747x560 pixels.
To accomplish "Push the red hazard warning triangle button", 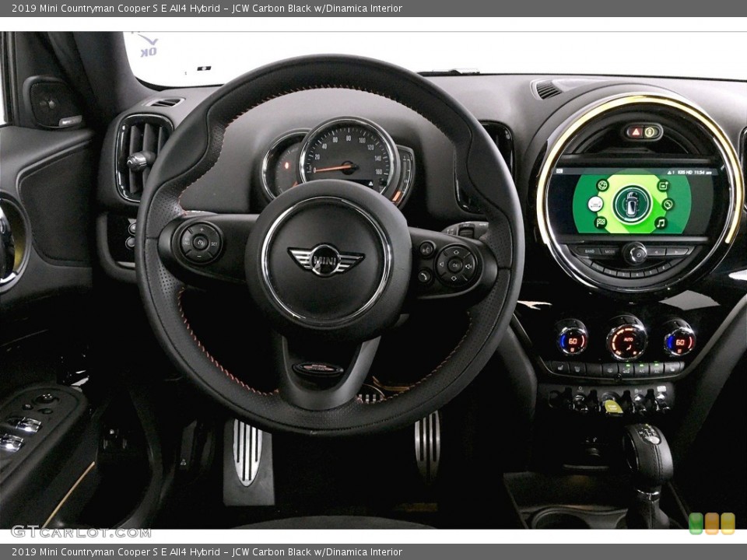I will 636,132.
